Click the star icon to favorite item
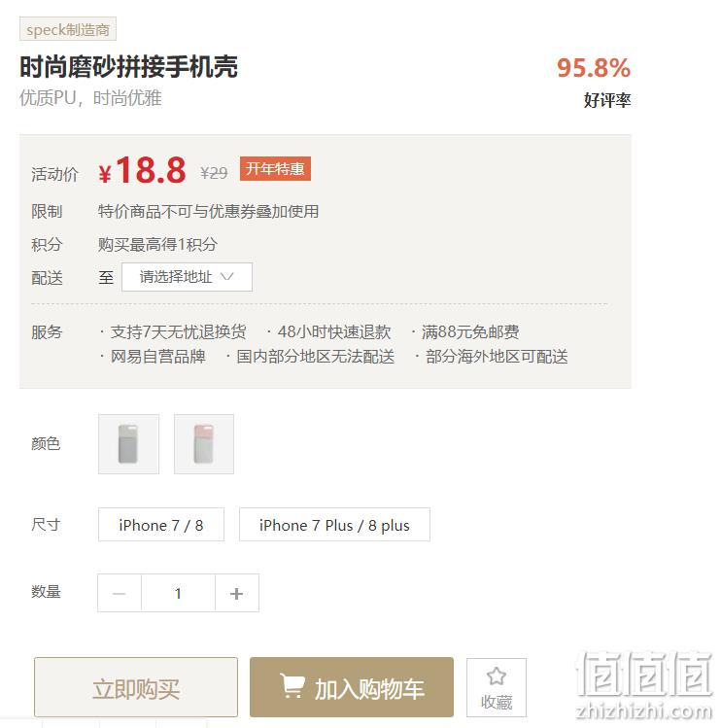 496,676
